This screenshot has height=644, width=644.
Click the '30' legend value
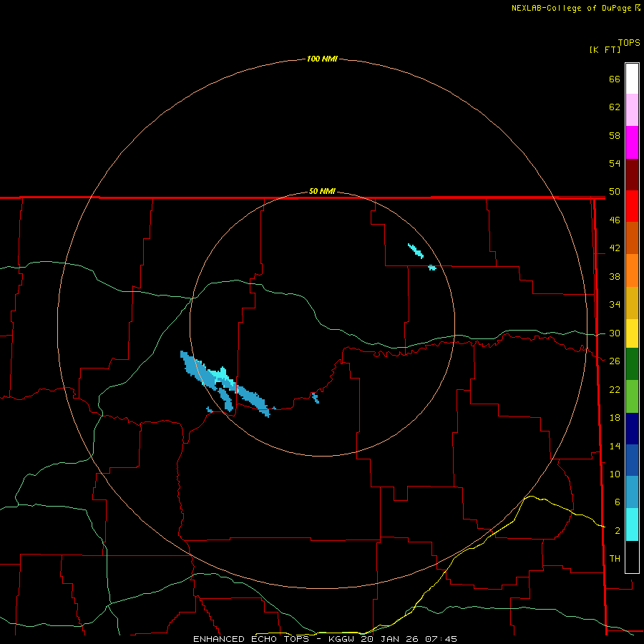pos(615,333)
